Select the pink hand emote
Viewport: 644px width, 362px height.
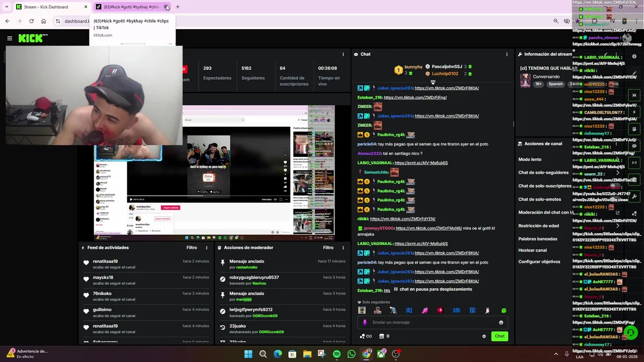(x=425, y=310)
